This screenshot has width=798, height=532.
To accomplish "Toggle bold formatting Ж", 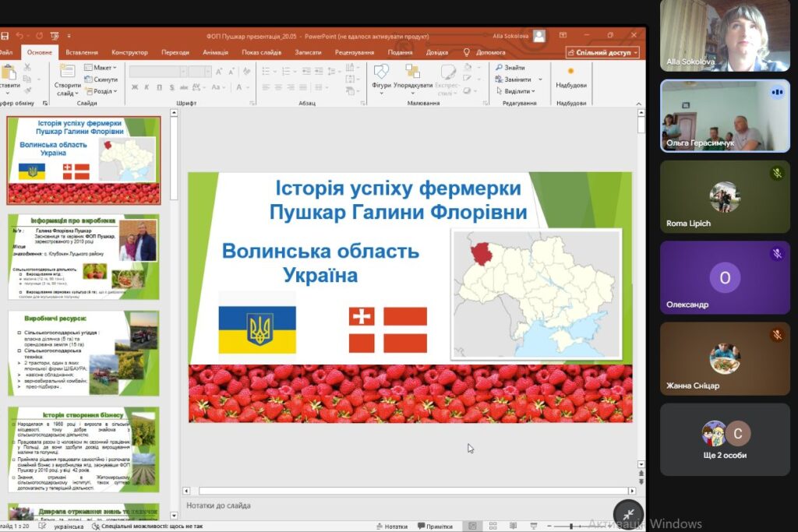I will pos(135,87).
